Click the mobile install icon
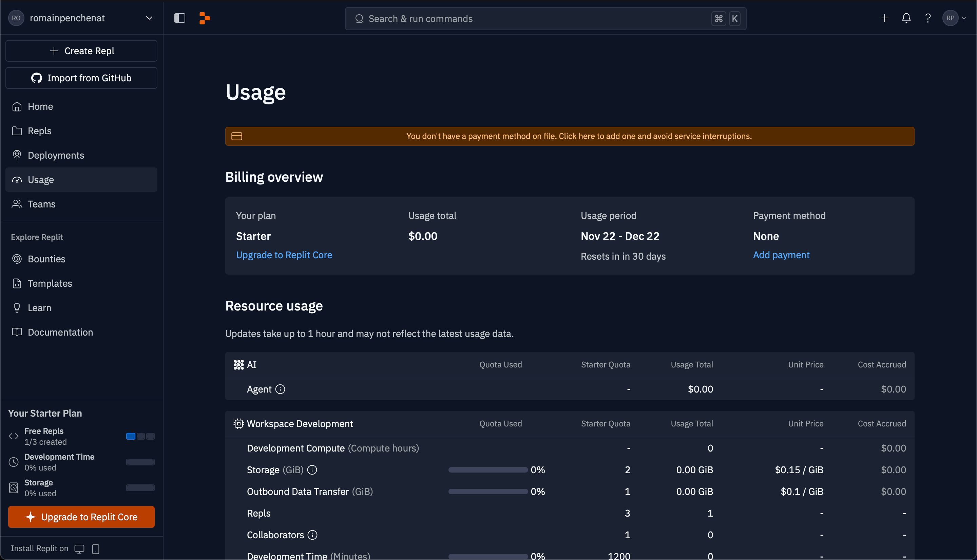 [x=96, y=548]
